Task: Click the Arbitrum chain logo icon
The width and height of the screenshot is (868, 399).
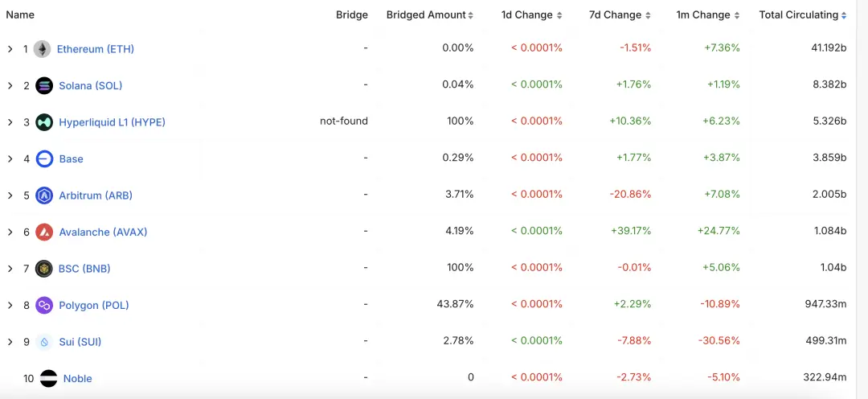Action: click(x=44, y=195)
